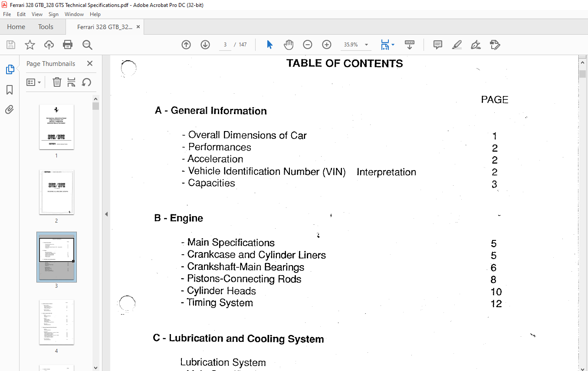Click the Fit width scrolling icon
This screenshot has width=588, height=371.
tap(384, 45)
